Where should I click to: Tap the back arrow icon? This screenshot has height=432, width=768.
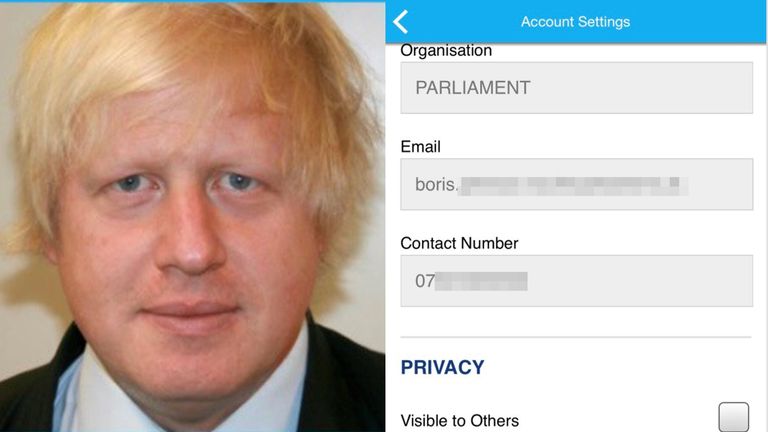coord(400,22)
